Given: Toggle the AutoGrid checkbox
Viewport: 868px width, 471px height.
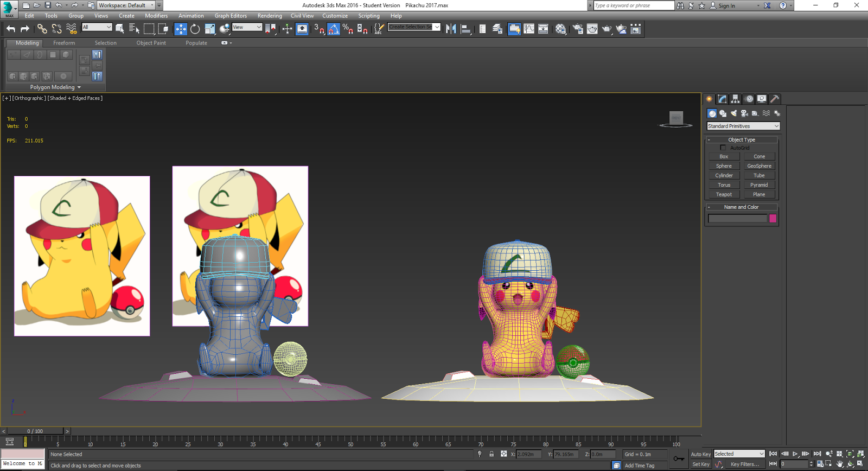Looking at the screenshot, I should click(723, 148).
